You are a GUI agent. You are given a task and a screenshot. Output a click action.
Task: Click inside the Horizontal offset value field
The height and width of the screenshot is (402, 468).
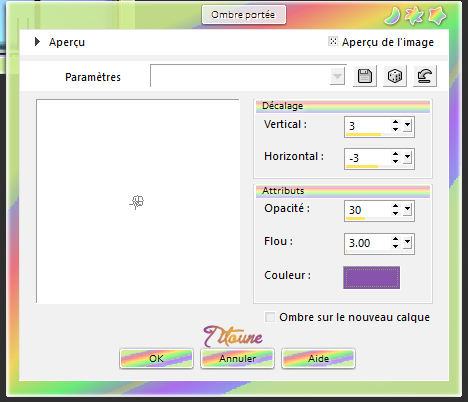(x=368, y=158)
